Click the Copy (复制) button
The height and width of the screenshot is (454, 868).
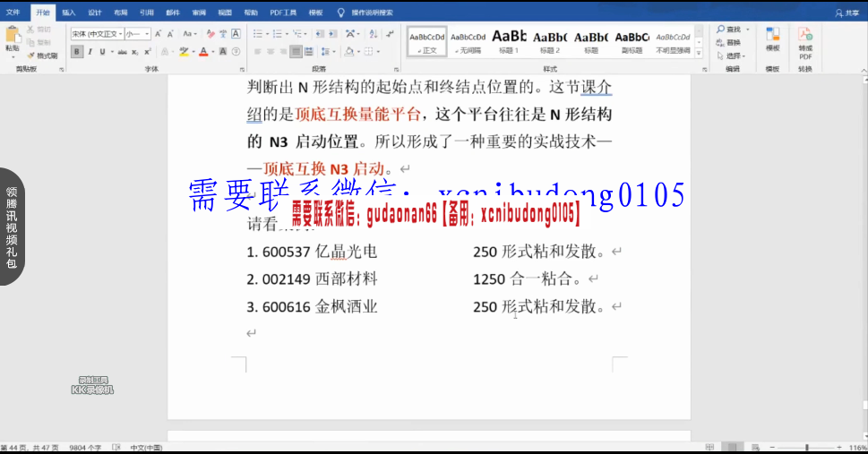pyautogui.click(x=39, y=42)
